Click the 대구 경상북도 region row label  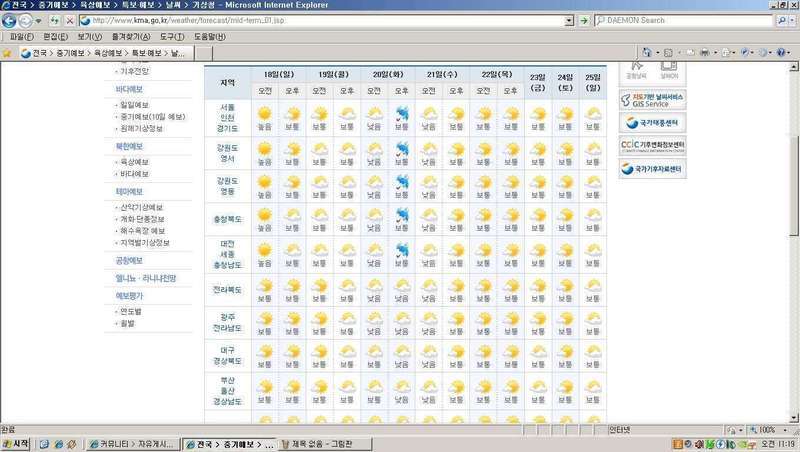click(228, 356)
